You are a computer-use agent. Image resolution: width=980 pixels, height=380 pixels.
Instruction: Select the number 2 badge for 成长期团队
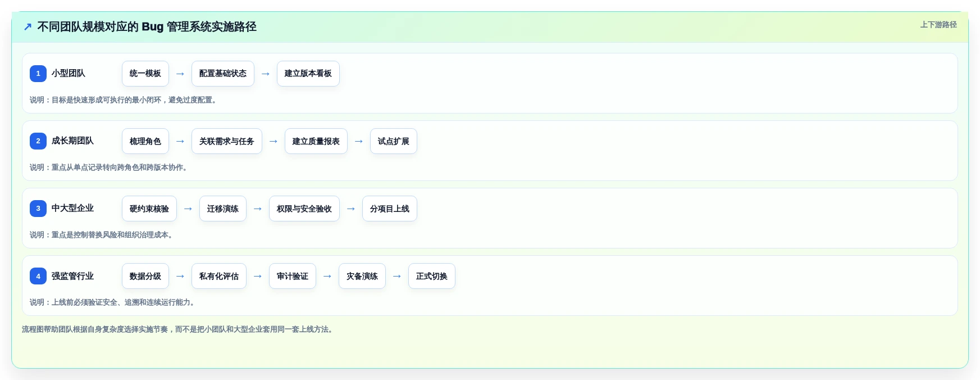click(x=38, y=141)
